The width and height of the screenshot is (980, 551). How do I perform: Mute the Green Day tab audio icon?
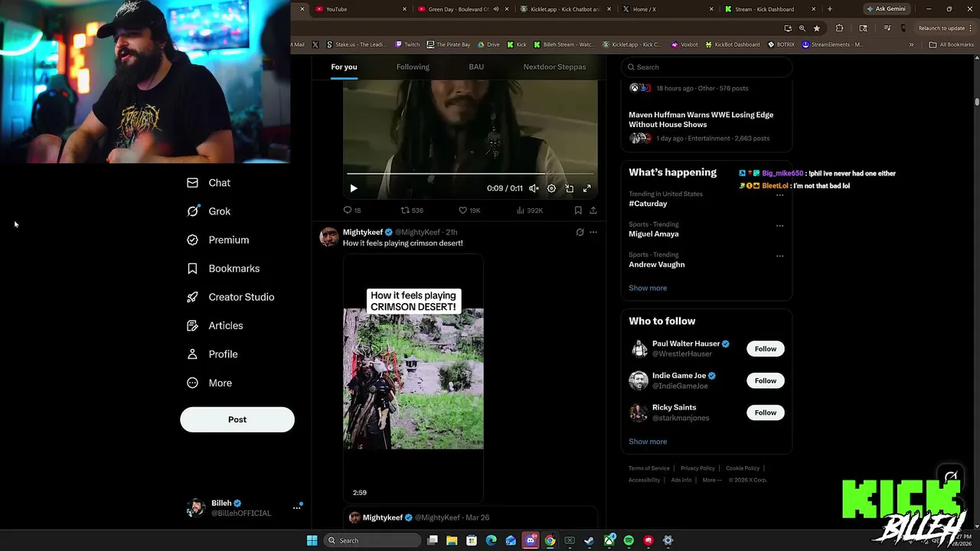click(496, 9)
